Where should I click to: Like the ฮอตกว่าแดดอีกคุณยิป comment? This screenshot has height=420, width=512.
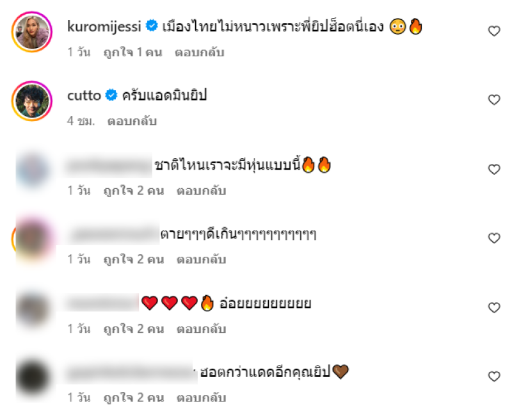click(494, 376)
